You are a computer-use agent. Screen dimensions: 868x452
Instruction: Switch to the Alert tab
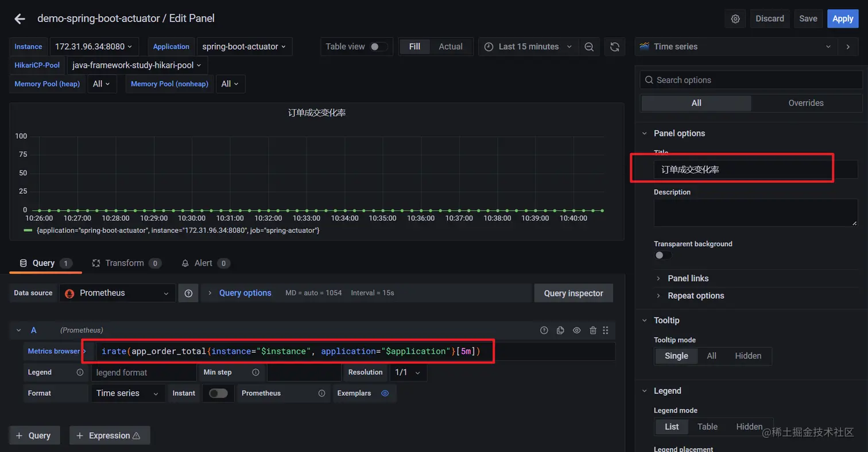point(206,263)
